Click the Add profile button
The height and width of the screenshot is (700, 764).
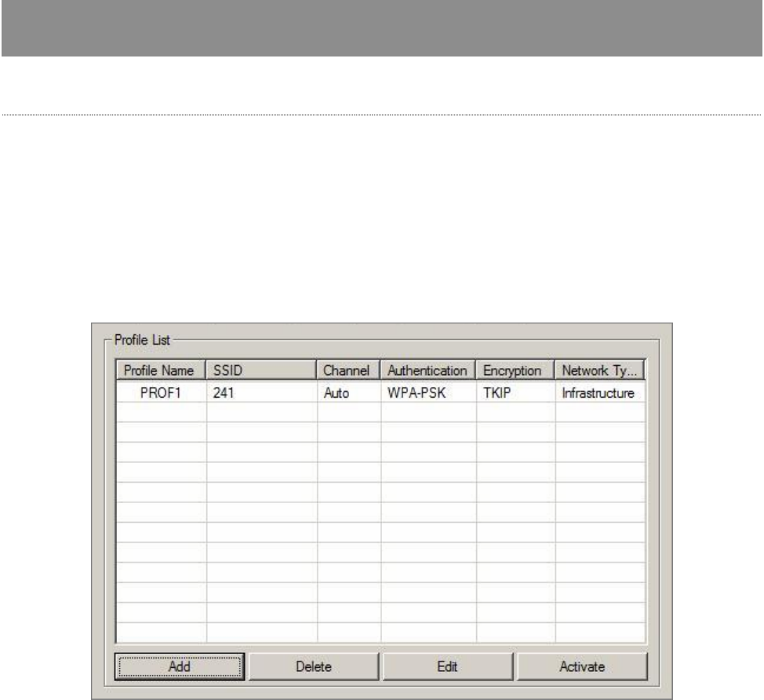tap(180, 666)
